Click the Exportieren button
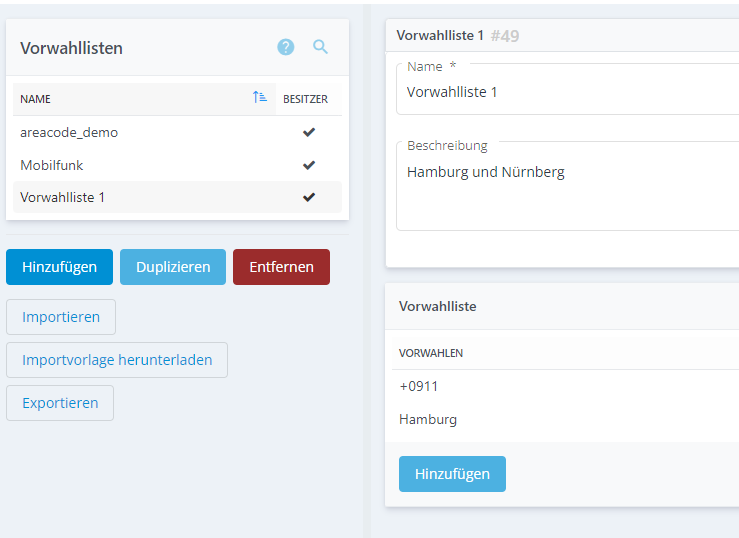Screen dimensions: 739x538 (x=60, y=403)
